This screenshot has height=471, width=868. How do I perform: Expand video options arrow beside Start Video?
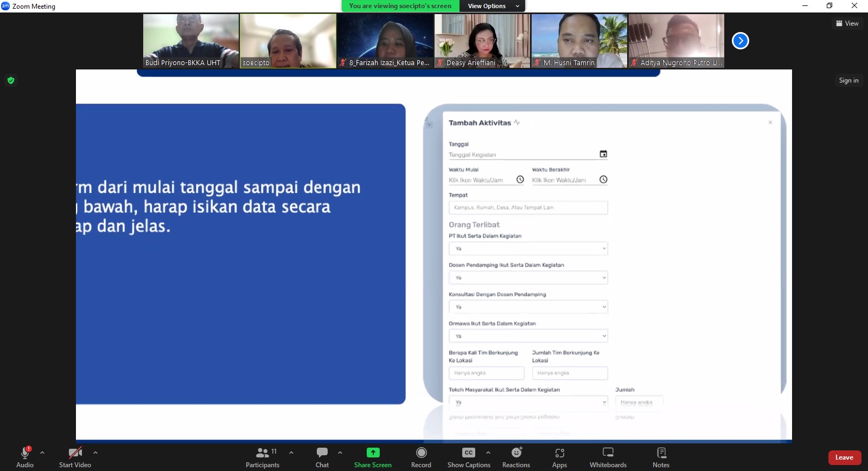(95, 453)
